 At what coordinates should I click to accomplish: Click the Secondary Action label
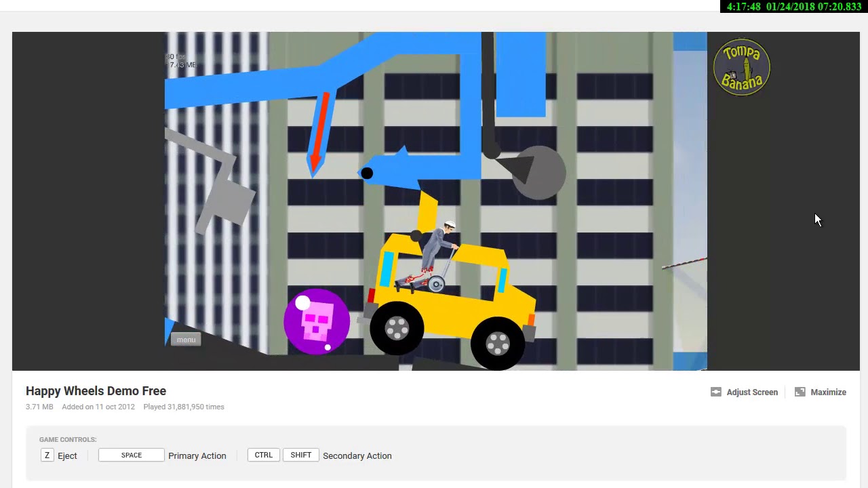(357, 455)
